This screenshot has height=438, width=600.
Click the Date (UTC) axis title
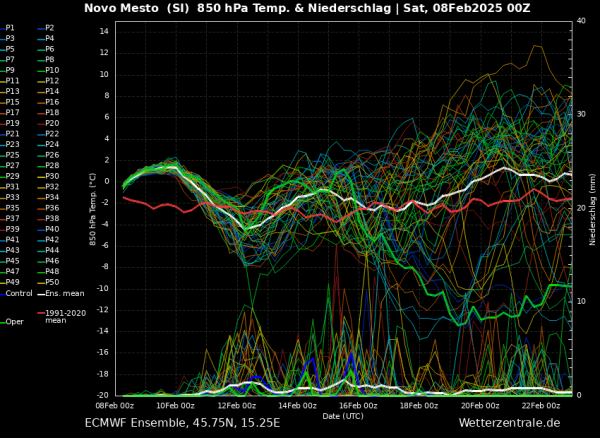click(343, 416)
